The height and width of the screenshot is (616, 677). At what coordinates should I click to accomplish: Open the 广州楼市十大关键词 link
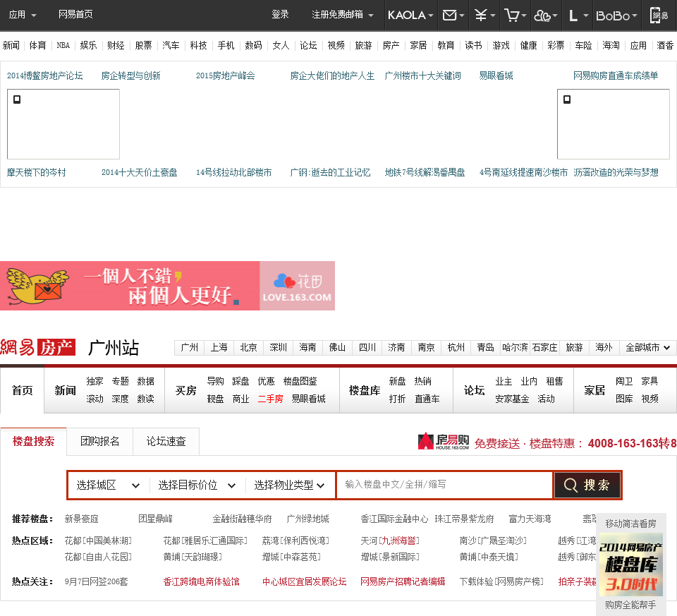422,76
